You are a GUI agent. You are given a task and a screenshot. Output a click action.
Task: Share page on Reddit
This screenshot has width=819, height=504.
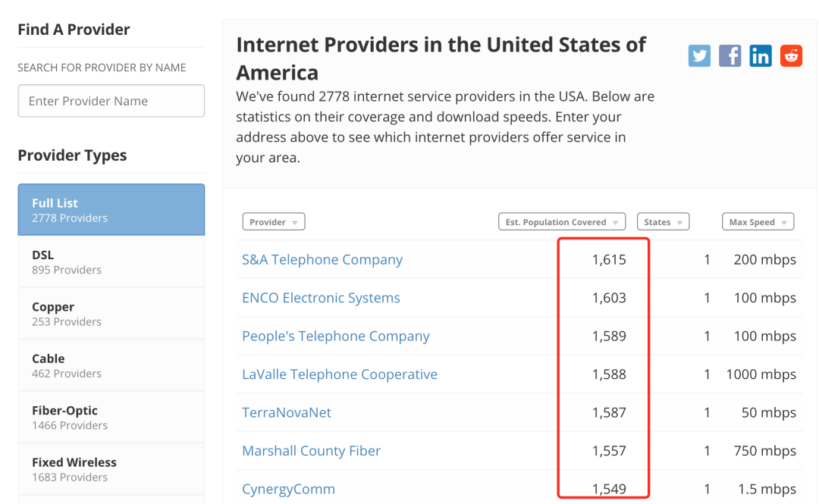[791, 55]
